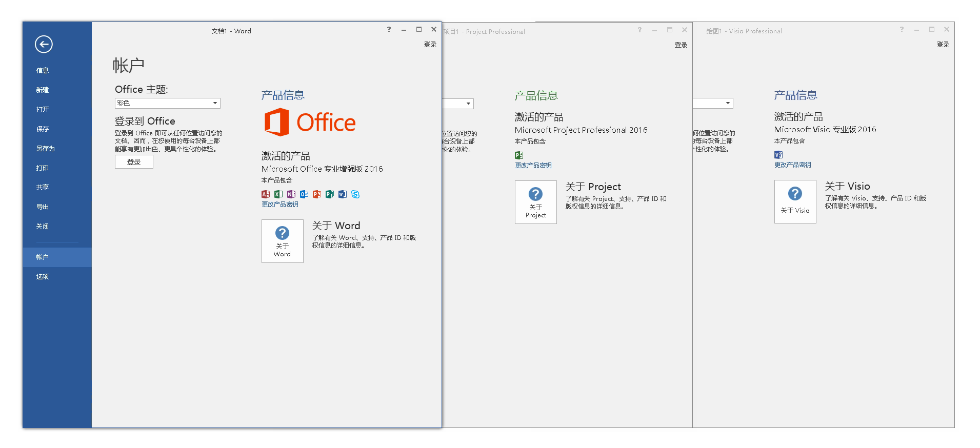Viewport: 980px width, 448px height.
Task: Click the back arrow in Word's backstage sidebar
Action: pos(44,44)
